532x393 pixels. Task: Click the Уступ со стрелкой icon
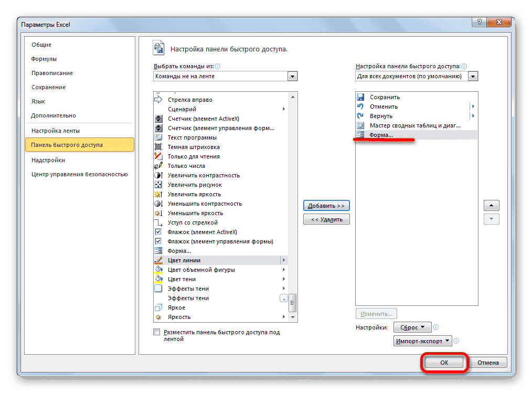pyautogui.click(x=158, y=222)
